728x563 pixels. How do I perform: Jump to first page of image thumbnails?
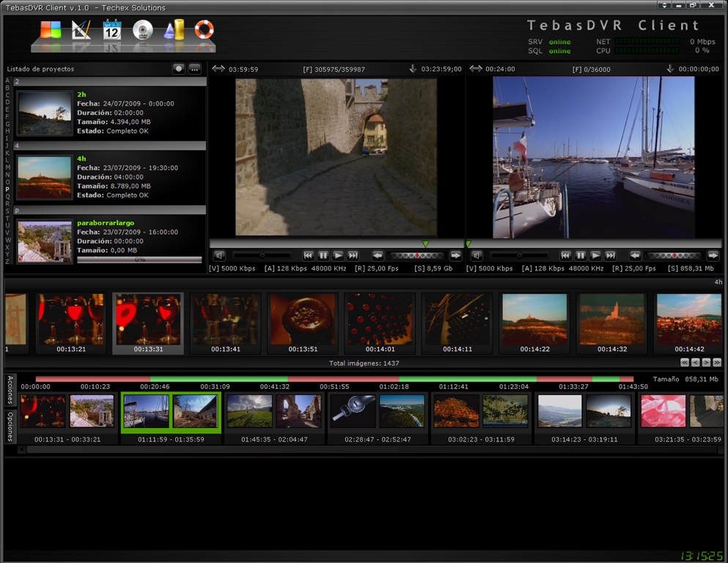click(x=685, y=362)
